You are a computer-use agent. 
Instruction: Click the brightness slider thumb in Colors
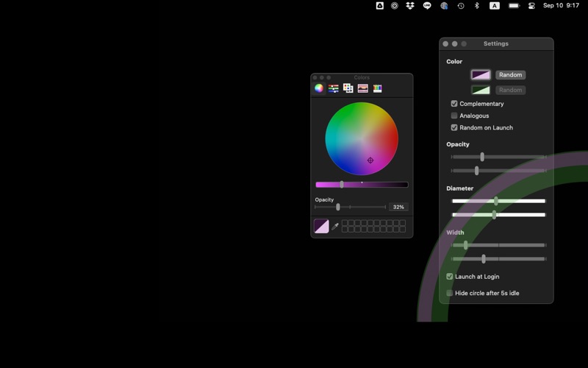(x=342, y=185)
